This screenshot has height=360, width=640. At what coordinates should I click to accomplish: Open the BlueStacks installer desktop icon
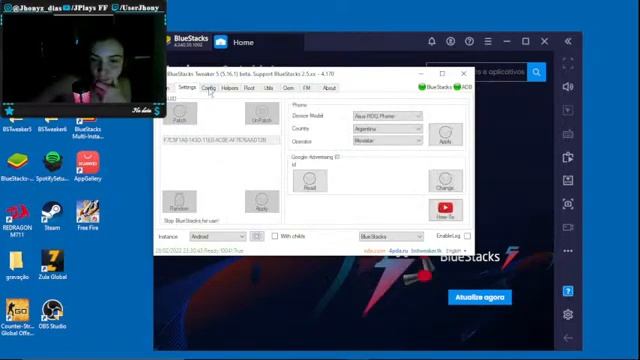point(17,167)
